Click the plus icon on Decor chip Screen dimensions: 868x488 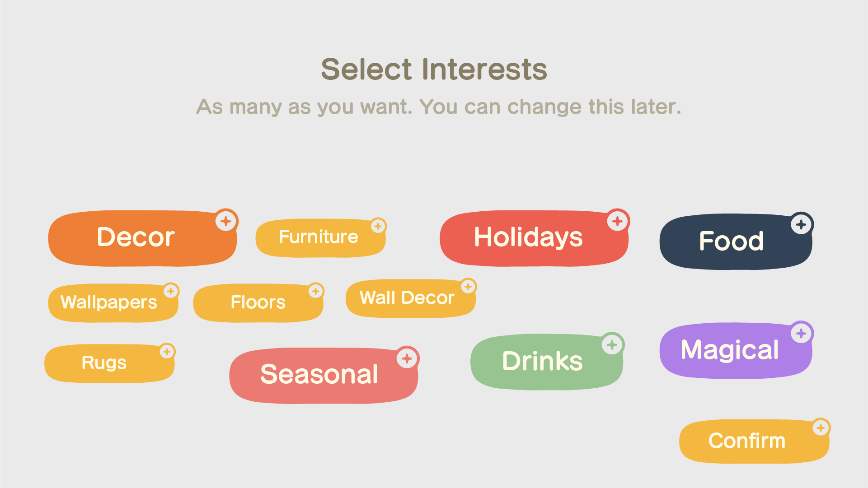[x=226, y=221]
